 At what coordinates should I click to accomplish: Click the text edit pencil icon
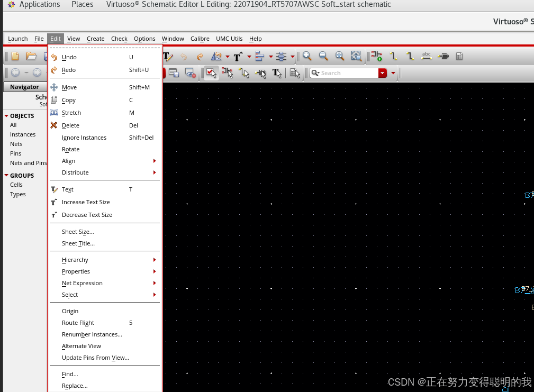[x=168, y=56]
